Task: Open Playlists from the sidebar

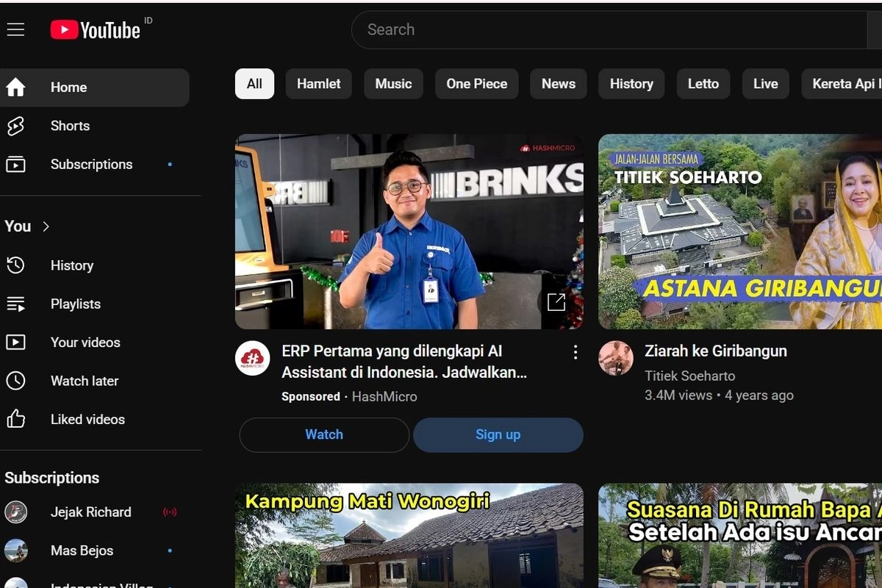Action: [x=94, y=304]
